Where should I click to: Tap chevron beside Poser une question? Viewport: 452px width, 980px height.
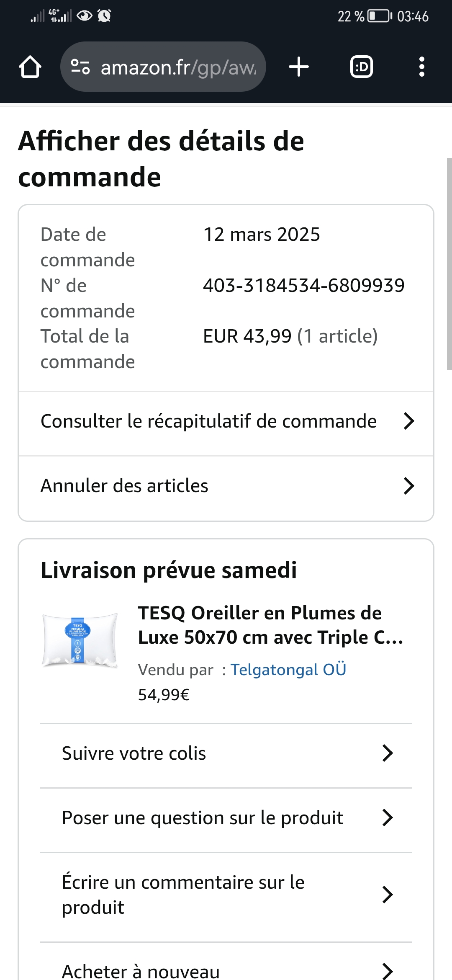pos(388,818)
